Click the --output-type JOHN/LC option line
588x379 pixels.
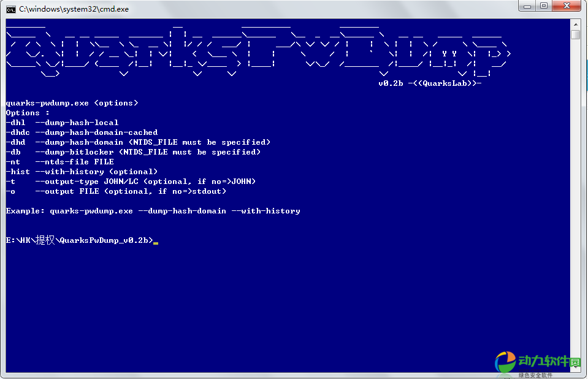(131, 182)
